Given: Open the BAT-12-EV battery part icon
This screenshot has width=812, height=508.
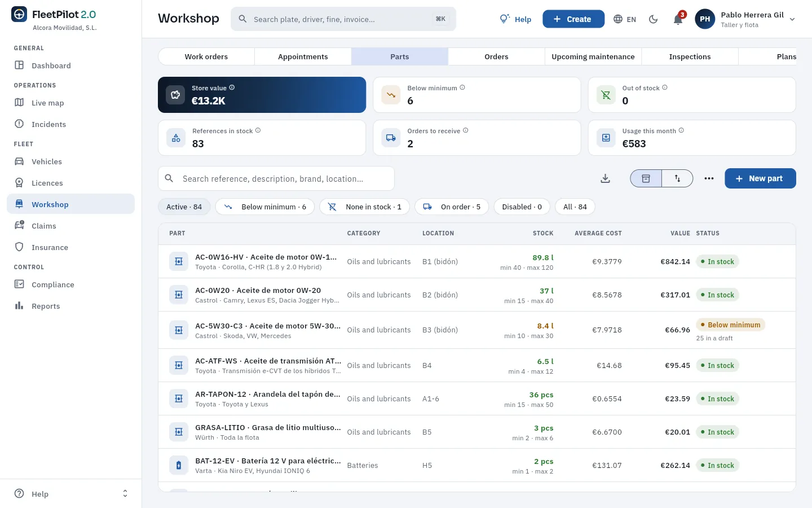Looking at the screenshot, I should [x=179, y=465].
